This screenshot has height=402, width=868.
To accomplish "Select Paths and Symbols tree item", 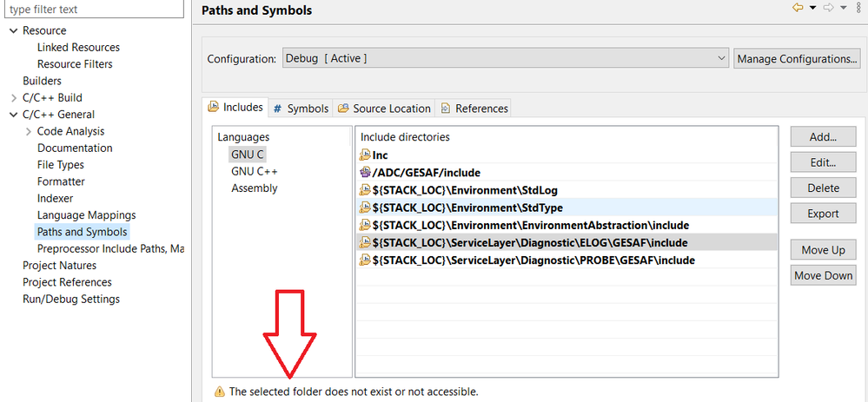I will (82, 232).
